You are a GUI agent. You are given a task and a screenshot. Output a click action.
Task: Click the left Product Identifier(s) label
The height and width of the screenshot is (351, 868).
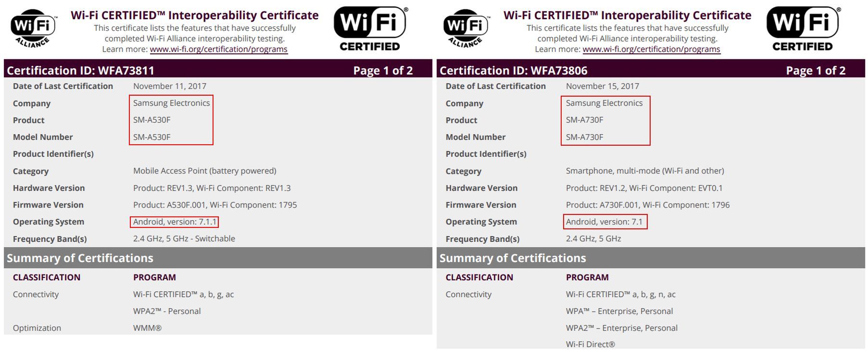click(53, 154)
